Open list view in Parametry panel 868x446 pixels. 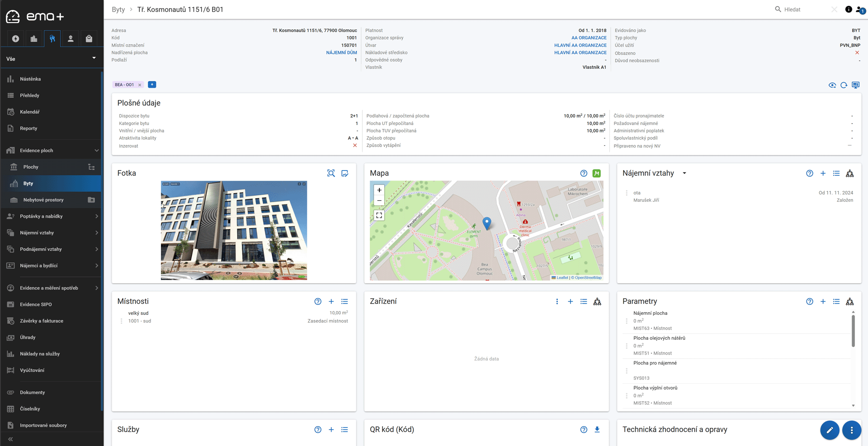pos(836,302)
